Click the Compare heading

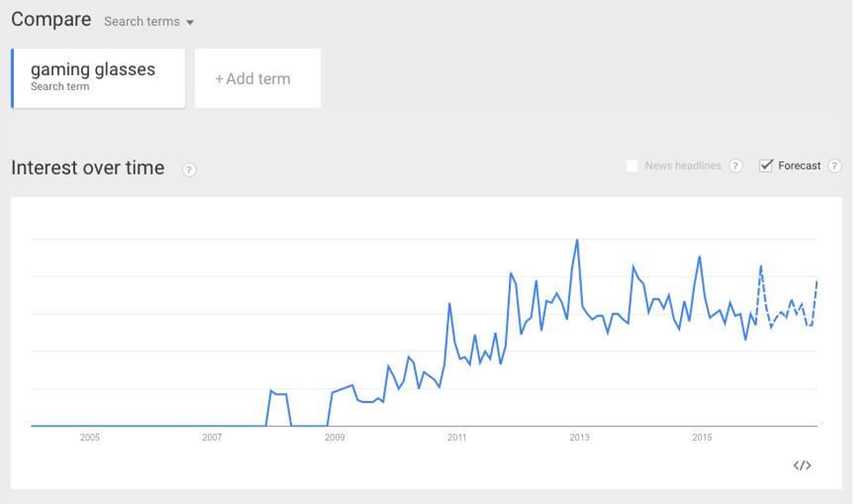(52, 19)
